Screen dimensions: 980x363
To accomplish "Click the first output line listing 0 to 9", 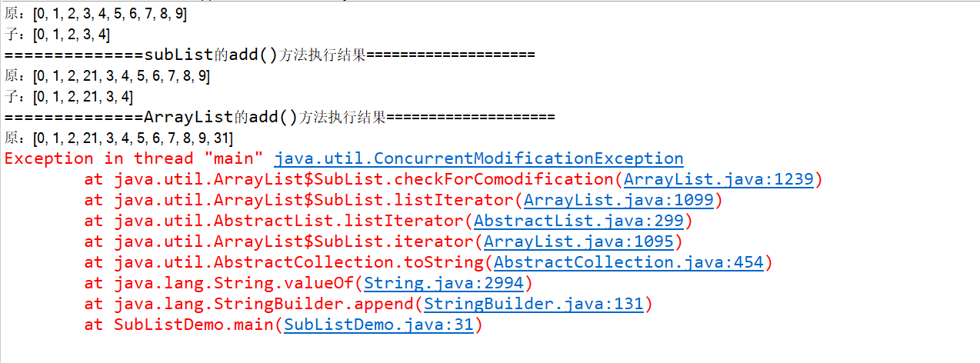I will point(95,14).
